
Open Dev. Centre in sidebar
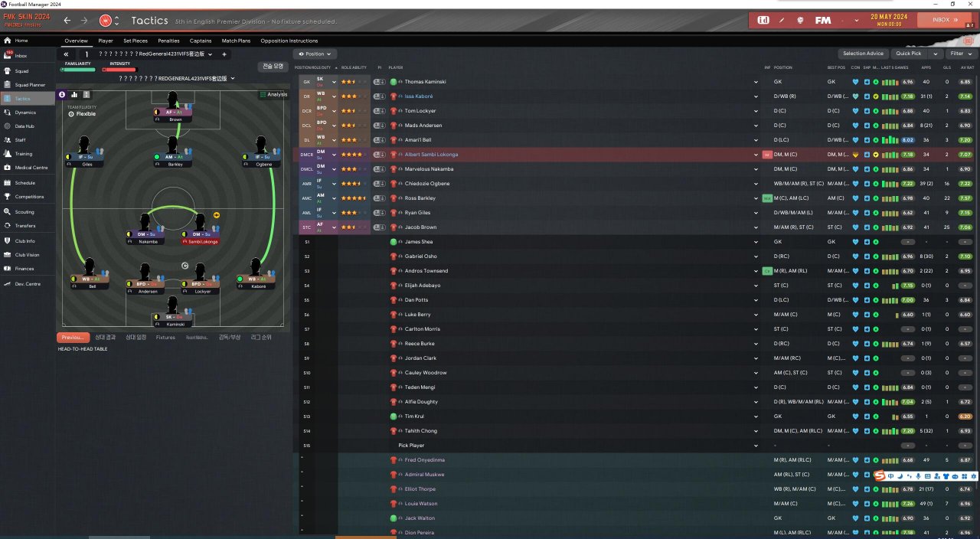pyautogui.click(x=27, y=284)
